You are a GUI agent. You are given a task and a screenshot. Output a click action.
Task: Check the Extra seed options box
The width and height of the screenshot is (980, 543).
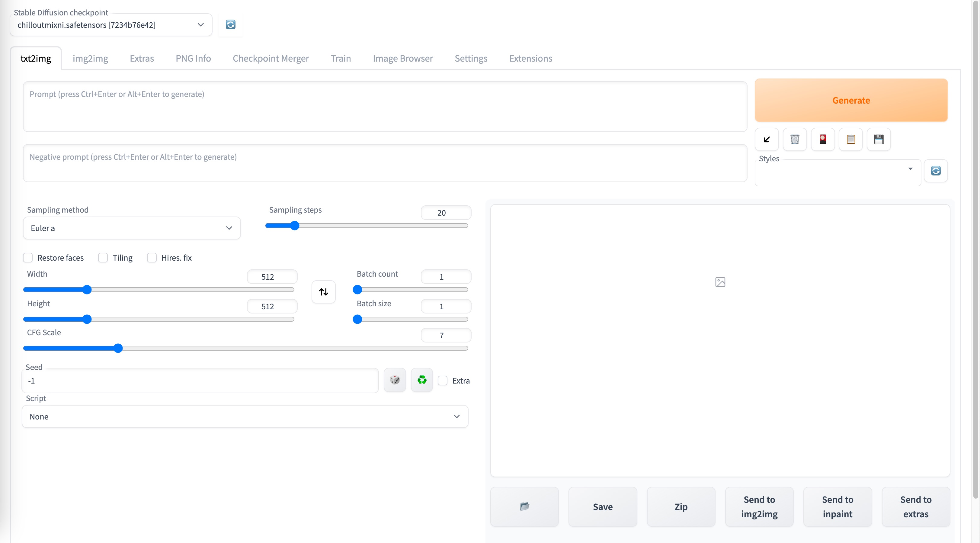click(x=442, y=381)
